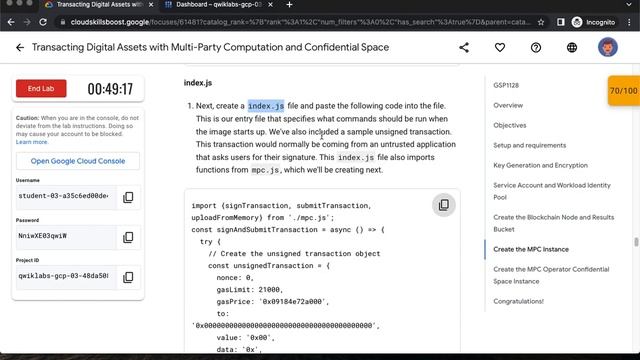Open help with the question mark icon
Screen dimensions: 640x360
tap(536, 47)
